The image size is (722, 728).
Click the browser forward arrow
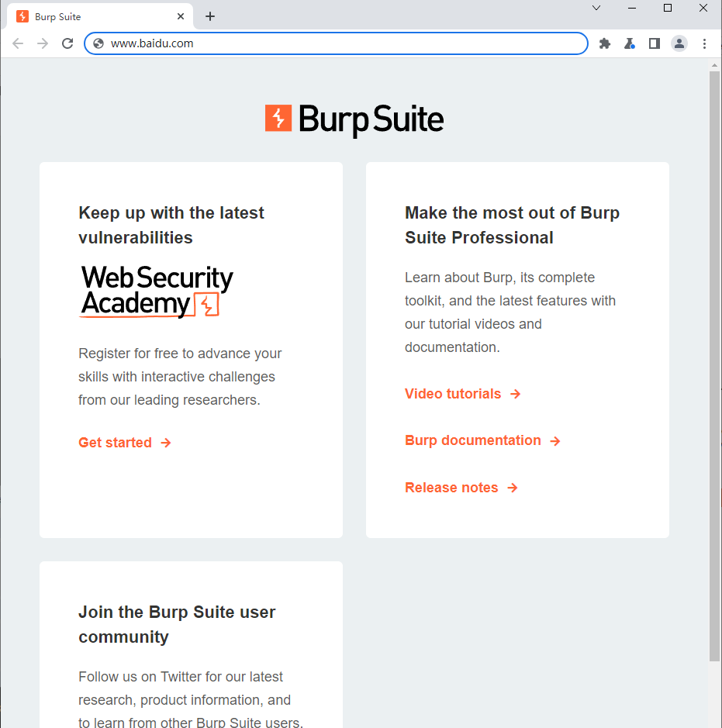[43, 43]
